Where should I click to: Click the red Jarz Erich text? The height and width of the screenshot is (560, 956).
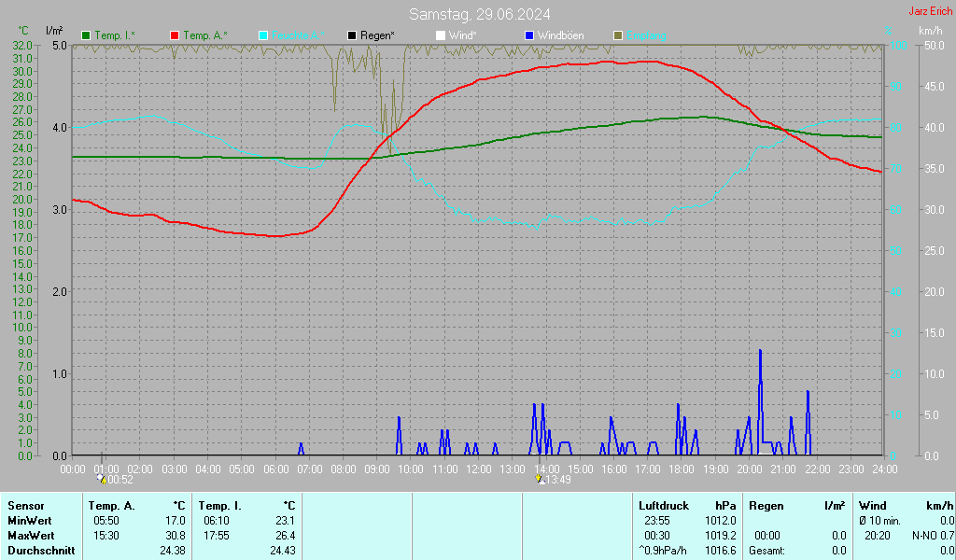coord(930,12)
